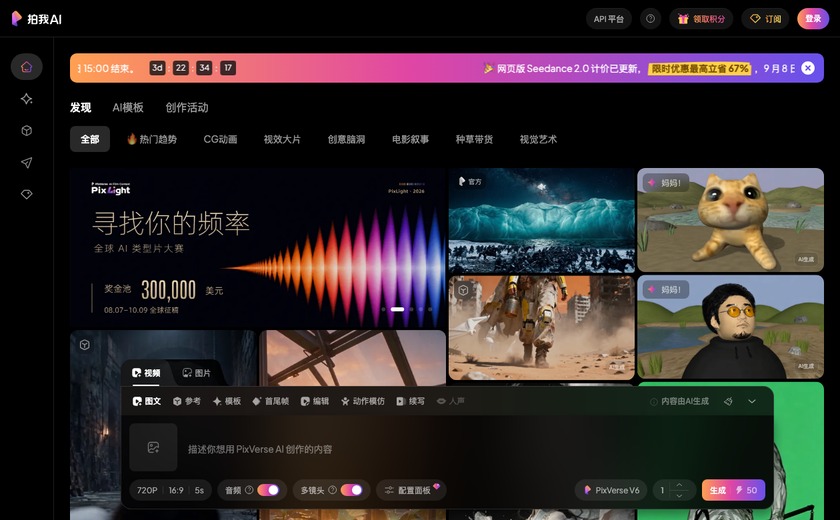
Task: Open the man with yellow glasses thumbnail
Action: (x=730, y=327)
